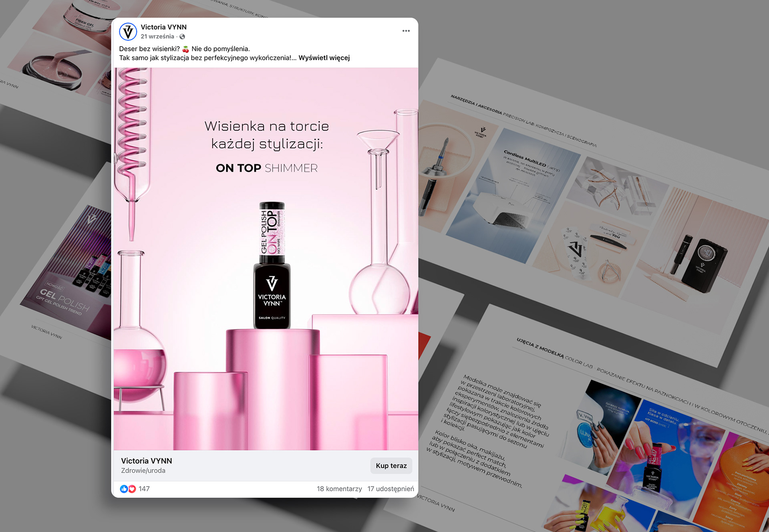Open the 18 komentarzy comments list

click(339, 489)
